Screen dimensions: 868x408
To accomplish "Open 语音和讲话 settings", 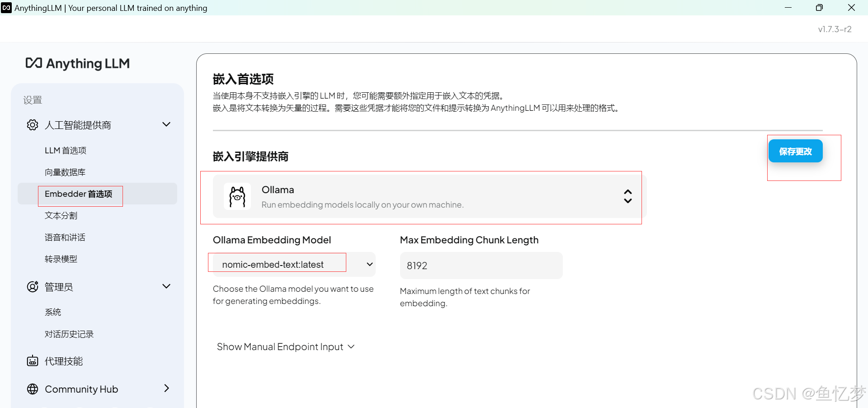I will [65, 237].
